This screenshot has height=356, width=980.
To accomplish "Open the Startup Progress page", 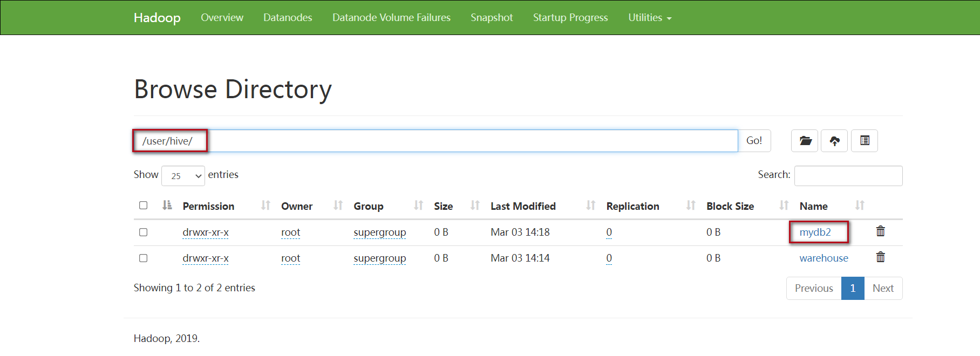I will pyautogui.click(x=570, y=18).
